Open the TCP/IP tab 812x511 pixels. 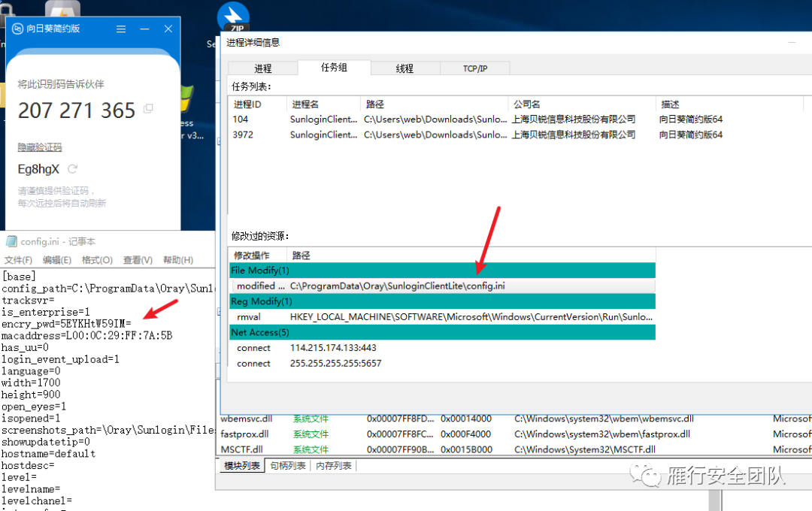(475, 68)
